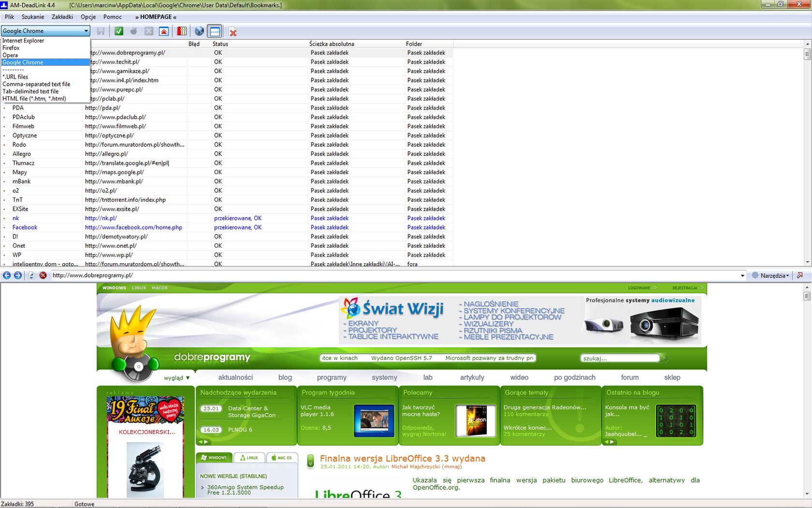Open the Szukanie menu
Screen dimensions: 812x508
pos(33,17)
